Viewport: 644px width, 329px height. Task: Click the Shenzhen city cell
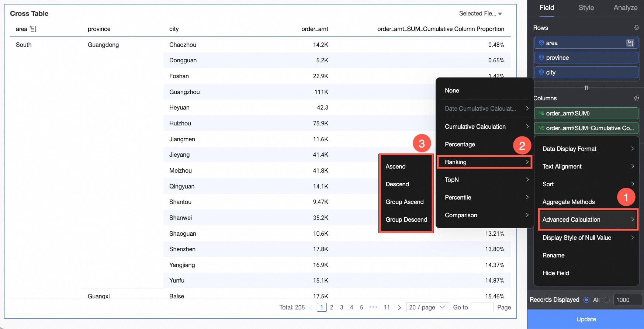click(182, 249)
